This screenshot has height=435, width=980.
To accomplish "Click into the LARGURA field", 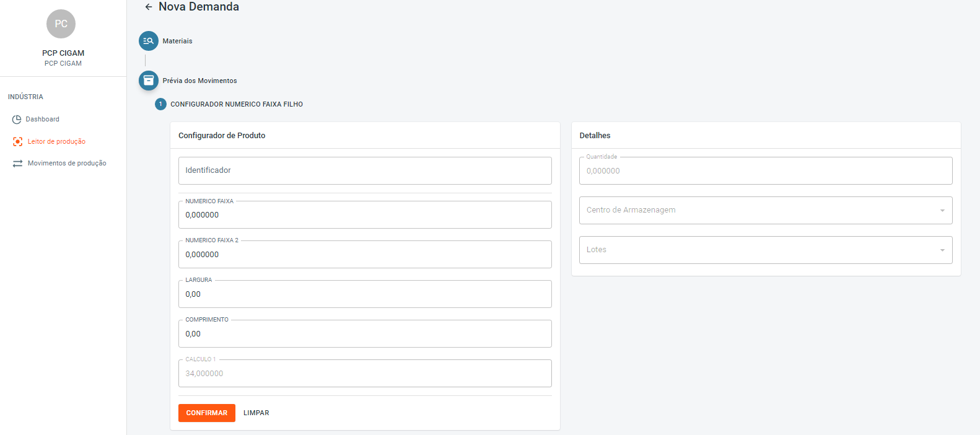I will [x=365, y=294].
